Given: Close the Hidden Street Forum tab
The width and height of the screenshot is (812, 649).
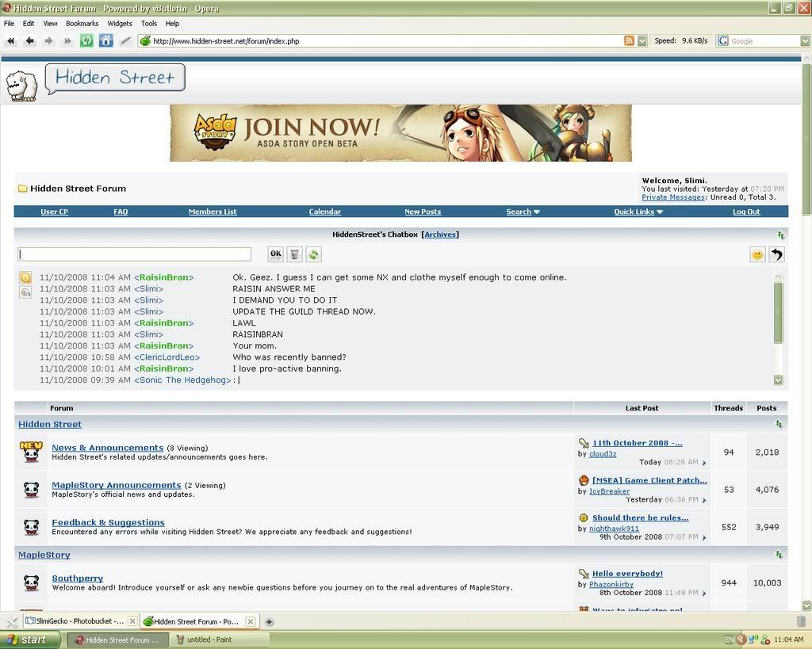Looking at the screenshot, I should (250, 621).
